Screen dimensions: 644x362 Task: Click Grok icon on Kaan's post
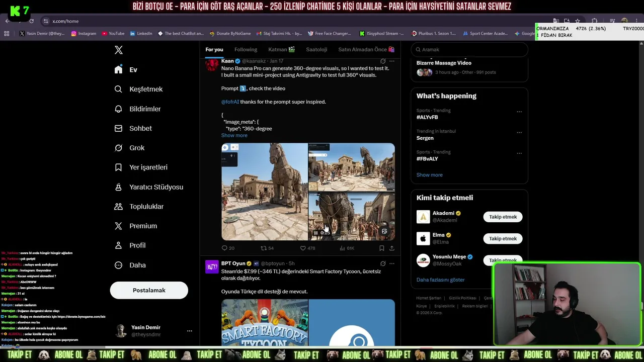383,61
